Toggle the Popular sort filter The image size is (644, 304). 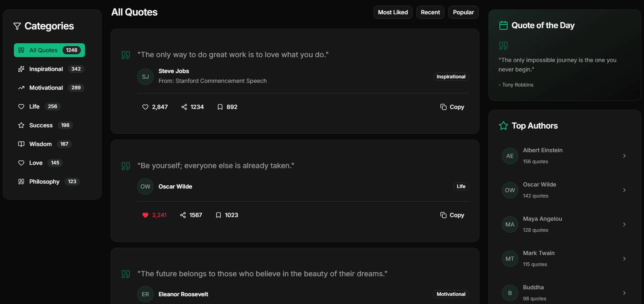pyautogui.click(x=463, y=12)
